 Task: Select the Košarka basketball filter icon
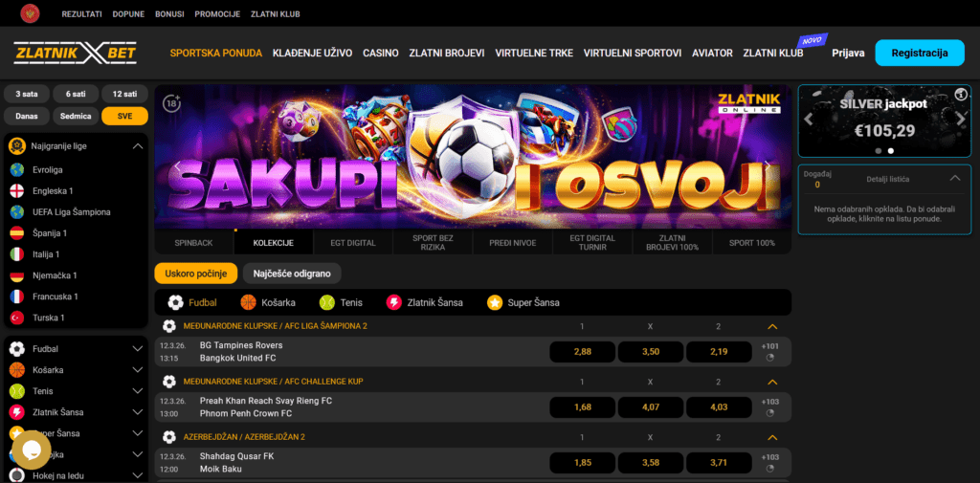click(x=249, y=302)
